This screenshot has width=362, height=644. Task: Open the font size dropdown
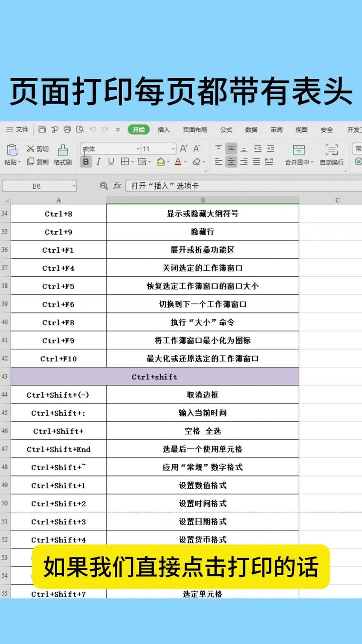click(x=172, y=148)
